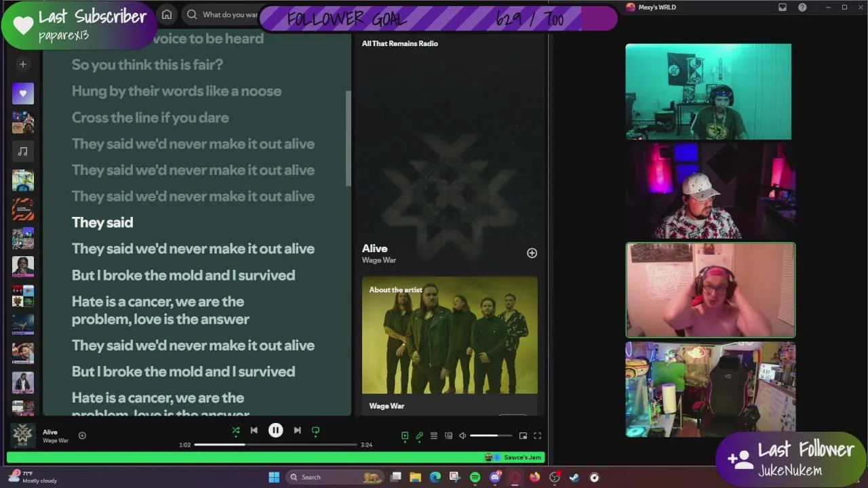Open the weather widget showing 71°F
This screenshot has height=488, width=868.
coord(34,477)
